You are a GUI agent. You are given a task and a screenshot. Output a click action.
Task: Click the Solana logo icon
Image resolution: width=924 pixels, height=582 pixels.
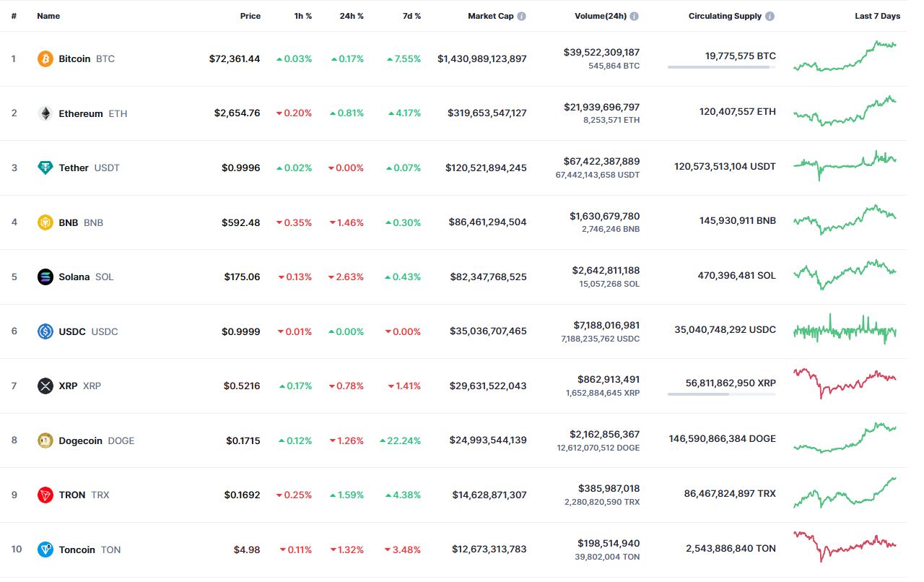(x=45, y=277)
